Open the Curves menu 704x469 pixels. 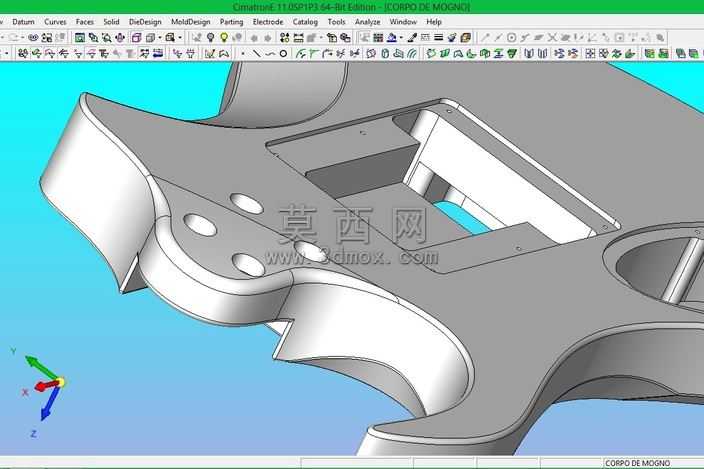click(x=55, y=22)
